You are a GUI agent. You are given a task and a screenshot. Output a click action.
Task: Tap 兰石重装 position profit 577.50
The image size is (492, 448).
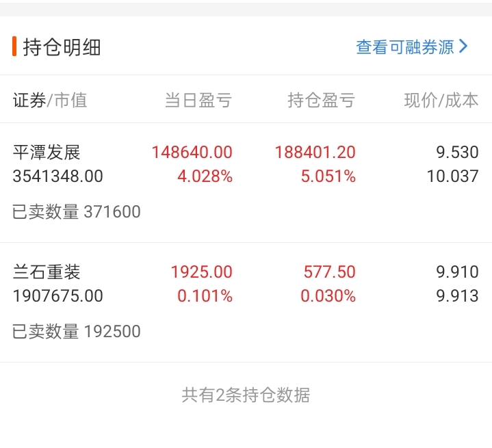click(x=329, y=272)
